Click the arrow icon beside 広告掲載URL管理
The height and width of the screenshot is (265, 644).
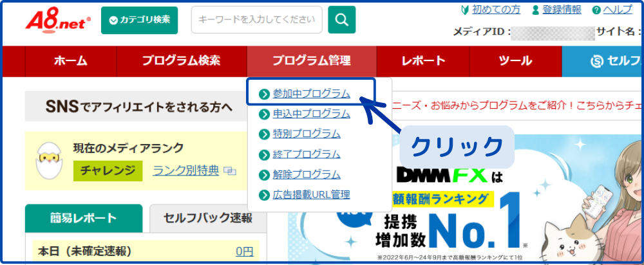263,195
